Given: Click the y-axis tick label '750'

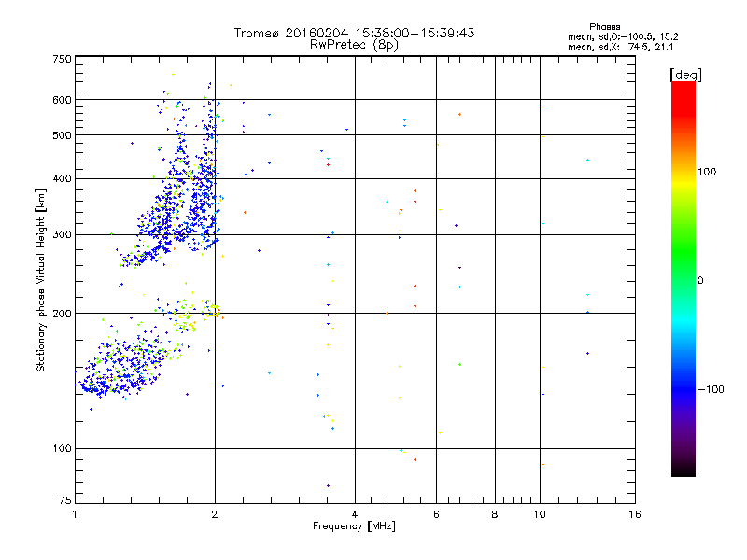Looking at the screenshot, I should (63, 59).
